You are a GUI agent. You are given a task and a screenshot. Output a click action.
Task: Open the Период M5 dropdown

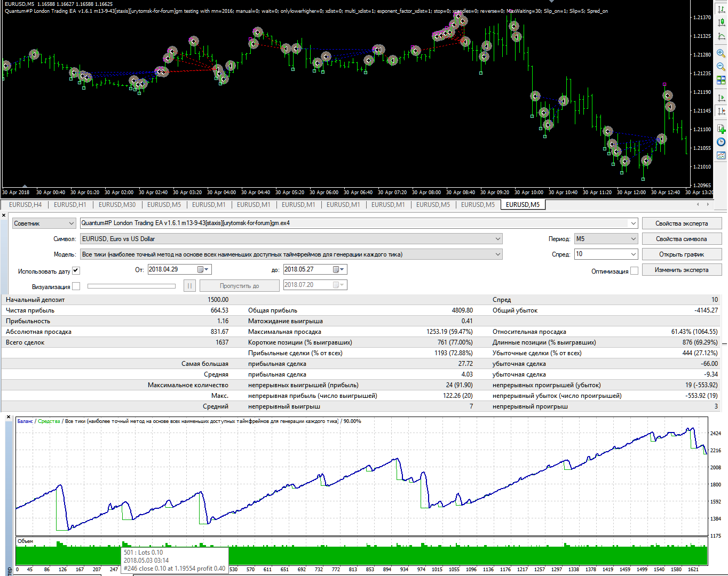[x=606, y=239]
